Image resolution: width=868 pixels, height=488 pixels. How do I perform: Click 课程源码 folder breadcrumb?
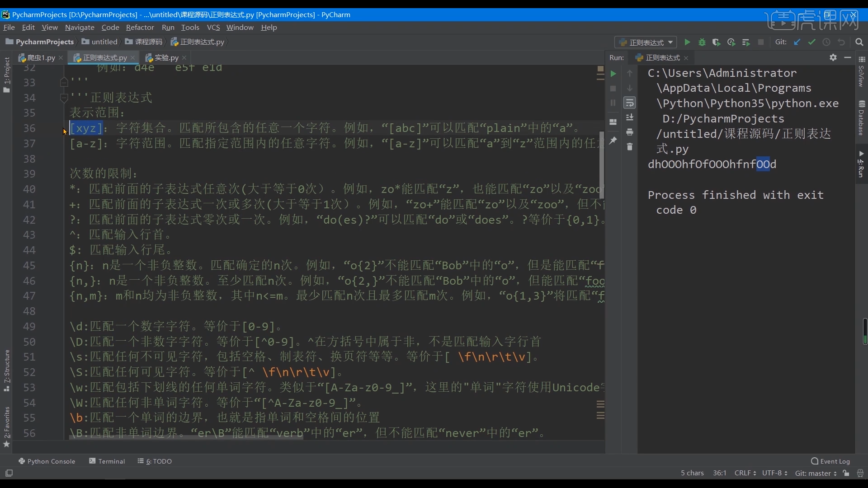144,42
